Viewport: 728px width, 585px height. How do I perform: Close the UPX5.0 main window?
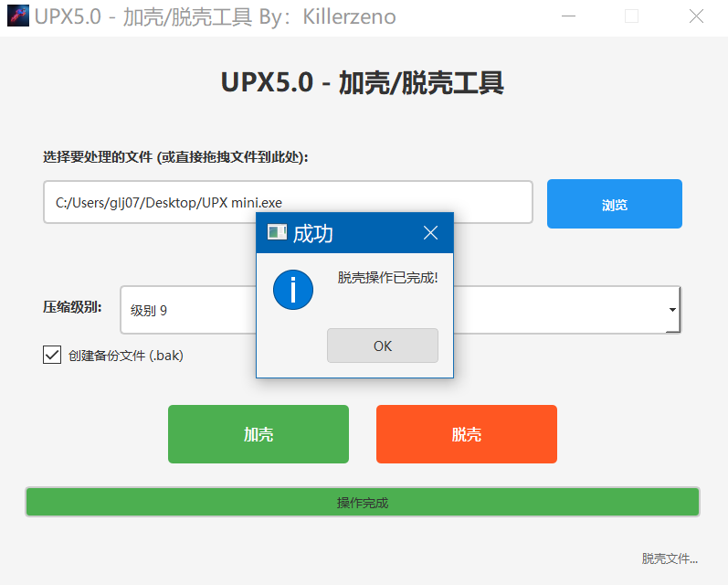[696, 16]
